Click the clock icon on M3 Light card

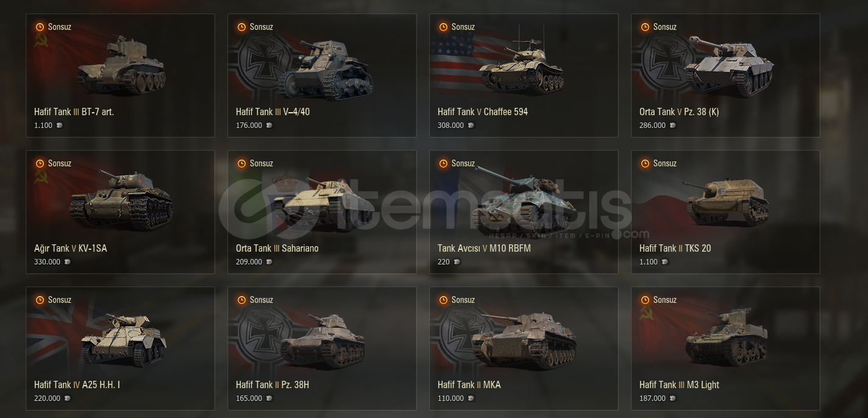click(x=646, y=300)
